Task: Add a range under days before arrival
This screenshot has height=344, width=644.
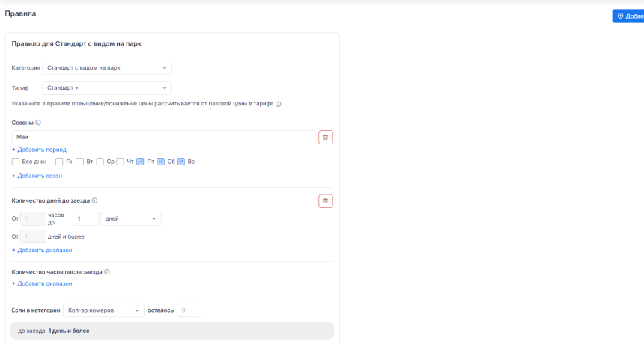Action: (42, 250)
